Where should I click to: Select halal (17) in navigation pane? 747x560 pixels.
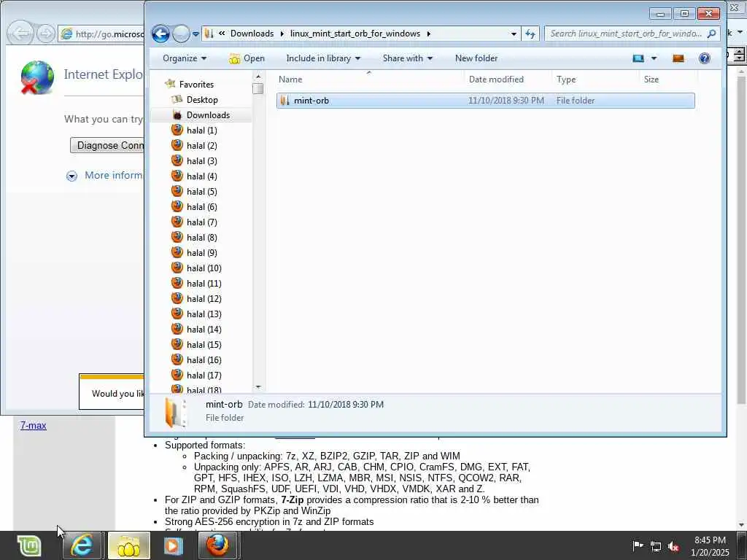click(204, 375)
